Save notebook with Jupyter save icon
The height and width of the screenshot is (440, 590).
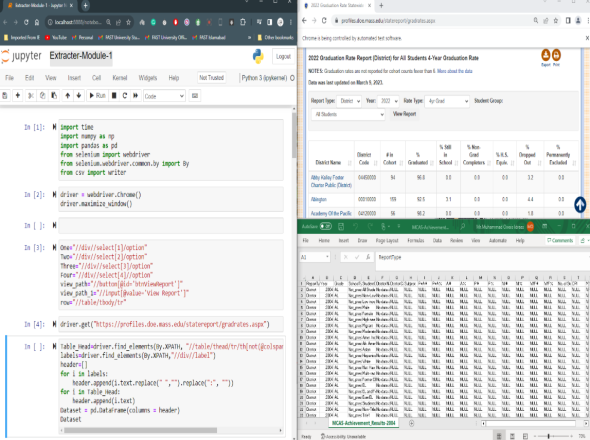point(5,96)
